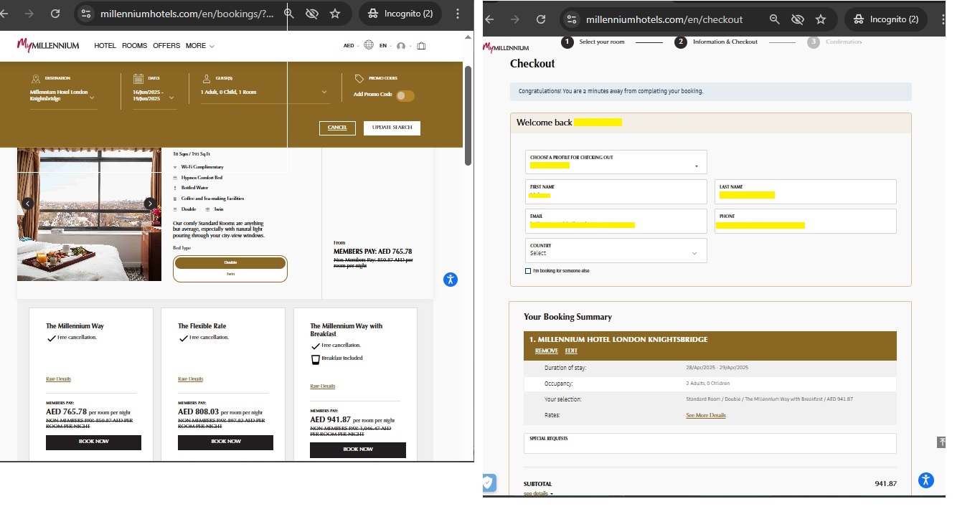Open left browser three-dot menu
The image size is (980, 509).
pos(458,14)
